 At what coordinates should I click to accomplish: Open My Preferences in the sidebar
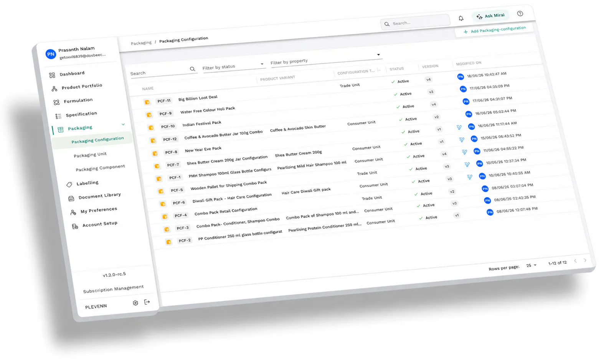(99, 210)
